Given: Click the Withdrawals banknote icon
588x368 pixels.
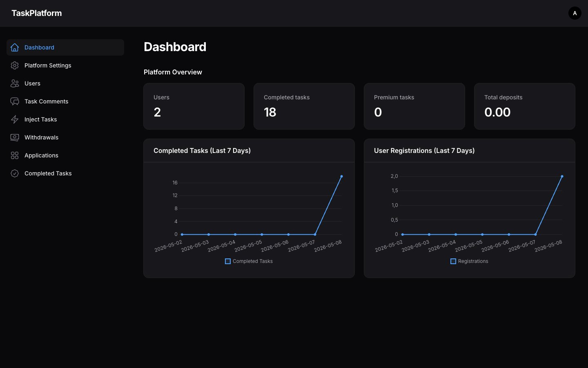Looking at the screenshot, I should [15, 137].
